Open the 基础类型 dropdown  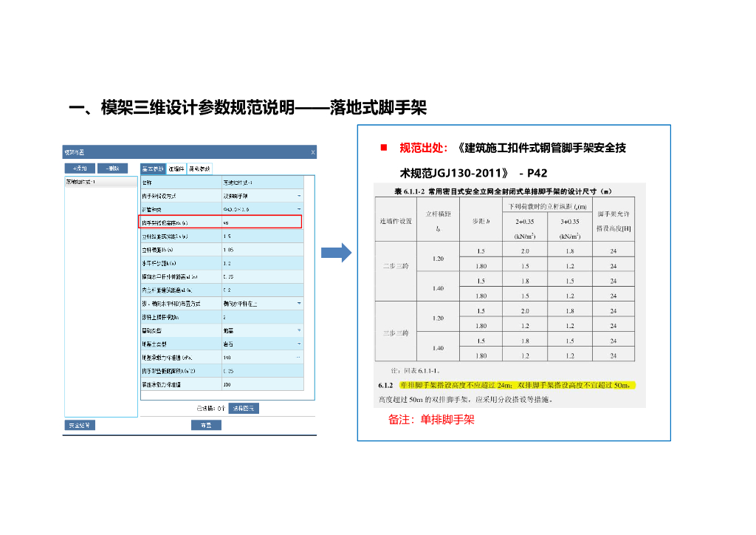[299, 330]
